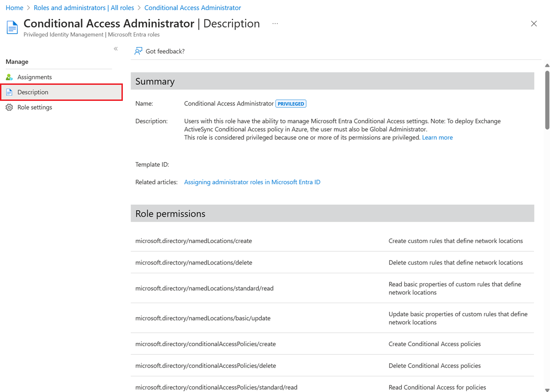
Task: Click the Learn more link
Action: [x=437, y=138]
